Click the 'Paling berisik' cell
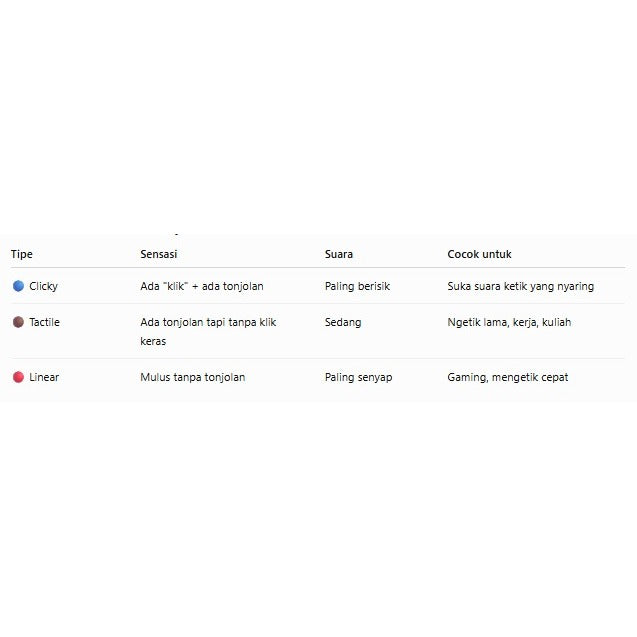Image resolution: width=637 pixels, height=637 pixels. coord(357,286)
